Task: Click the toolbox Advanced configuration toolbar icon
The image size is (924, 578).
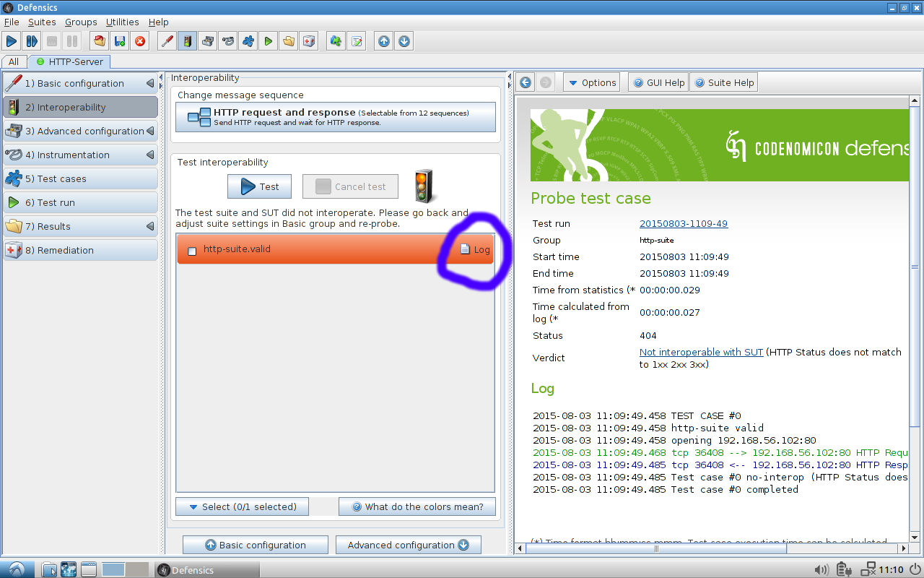Action: (208, 41)
